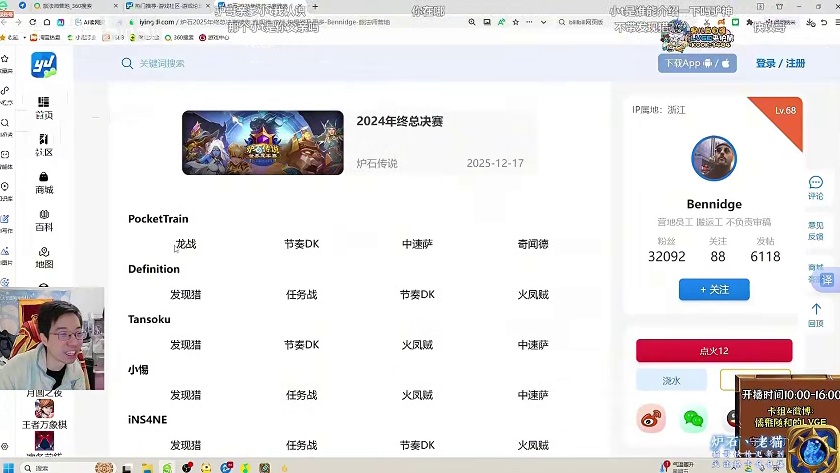Open a new browser tab

[315, 6]
